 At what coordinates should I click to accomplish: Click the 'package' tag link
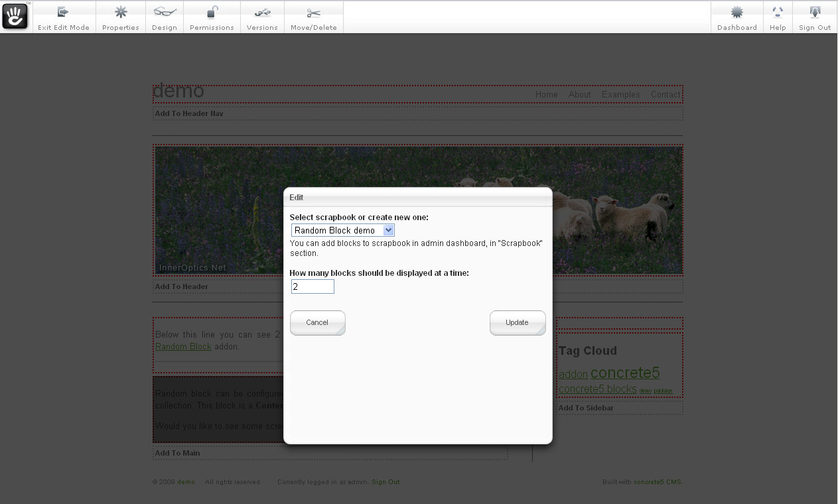(x=663, y=391)
